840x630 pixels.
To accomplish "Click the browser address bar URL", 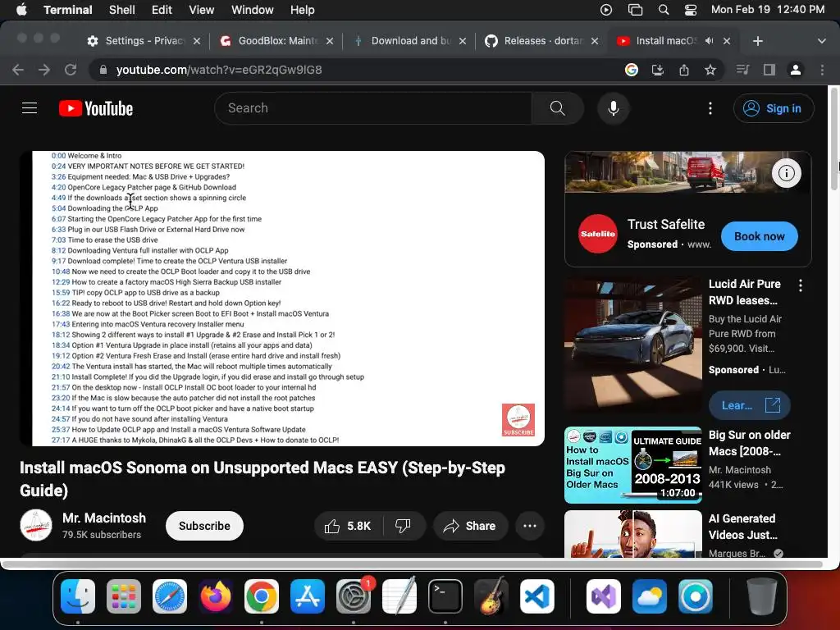I will point(218,70).
